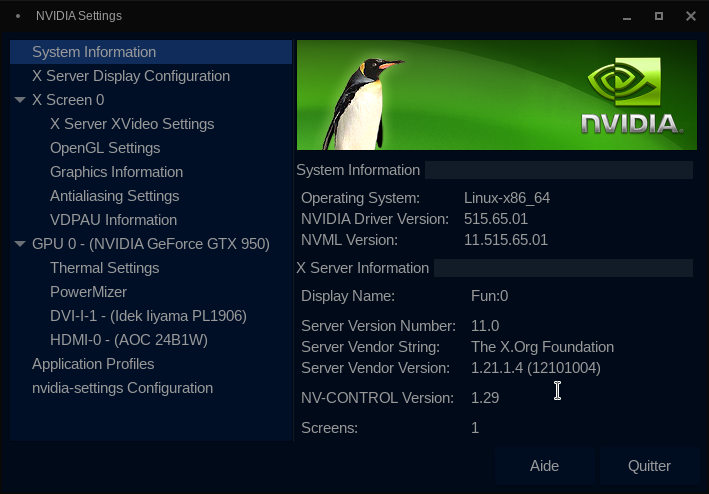Screen dimensions: 709x494
Task: Click the NVIDIA Settings title text
Action: tap(79, 16)
